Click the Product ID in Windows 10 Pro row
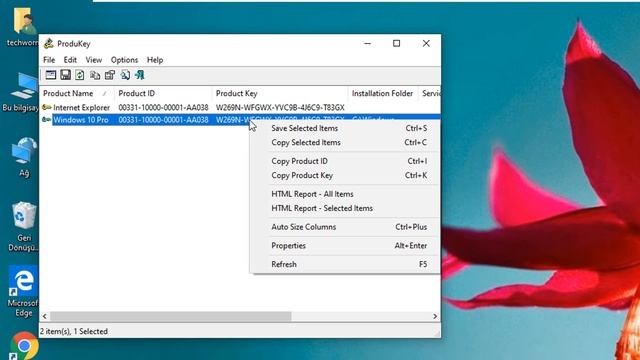 pos(163,120)
